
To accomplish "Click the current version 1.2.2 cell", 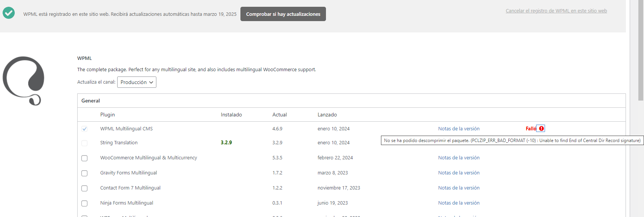I will (277, 188).
